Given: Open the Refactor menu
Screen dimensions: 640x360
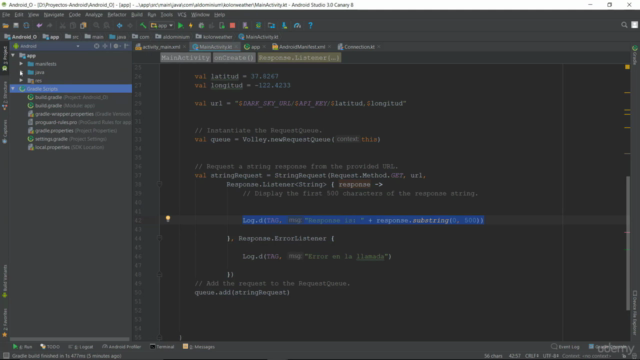Looking at the screenshot, I should [117, 15].
